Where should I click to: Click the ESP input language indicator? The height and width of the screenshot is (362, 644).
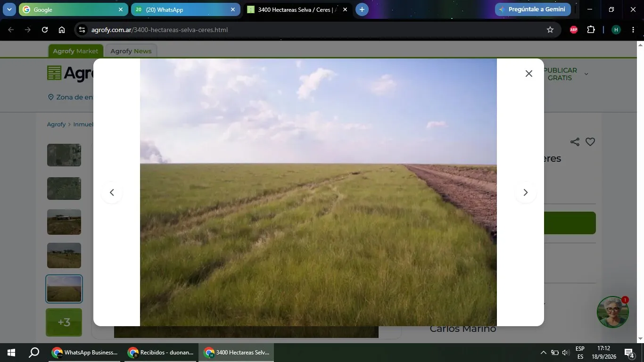(580, 353)
